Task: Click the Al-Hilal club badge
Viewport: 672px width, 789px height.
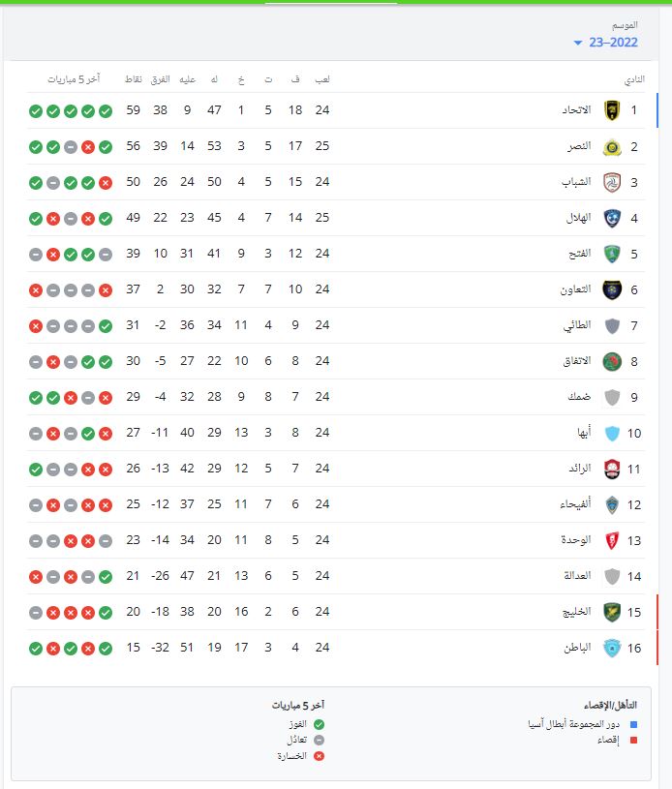Action: [x=611, y=218]
